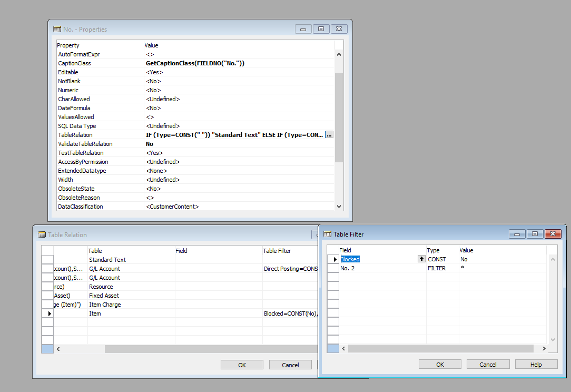Select the No value cell for Blocked
571x392 pixels.
(474, 259)
